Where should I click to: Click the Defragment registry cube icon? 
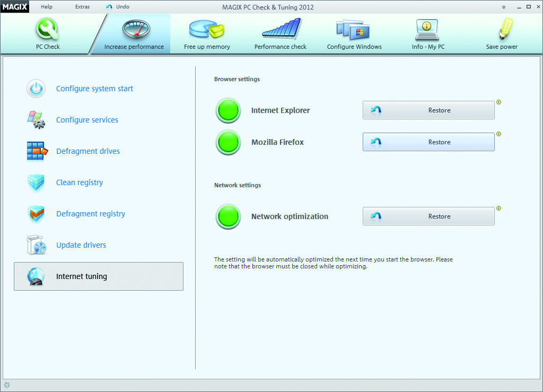coord(36,214)
